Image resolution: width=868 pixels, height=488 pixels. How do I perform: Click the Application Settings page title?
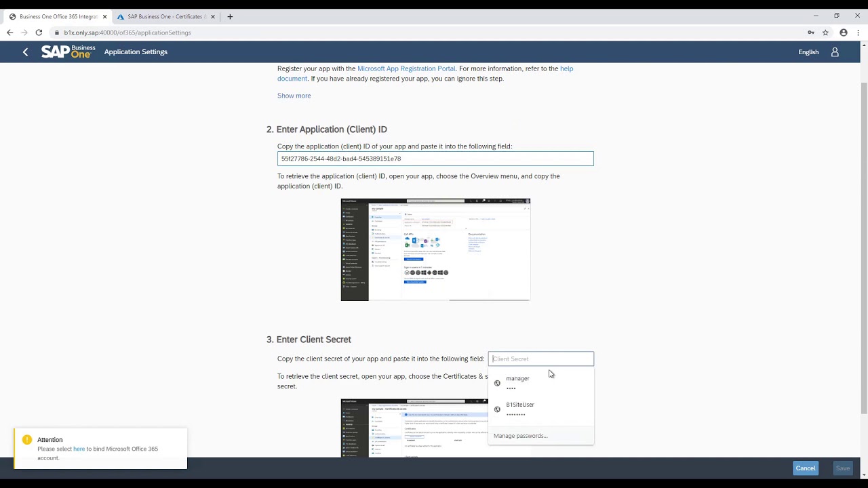pyautogui.click(x=136, y=52)
